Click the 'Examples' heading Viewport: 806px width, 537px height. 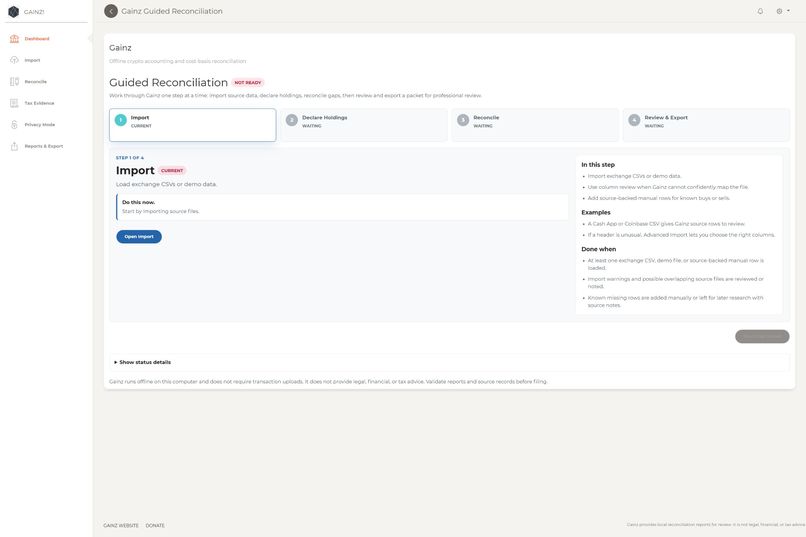pyautogui.click(x=596, y=212)
